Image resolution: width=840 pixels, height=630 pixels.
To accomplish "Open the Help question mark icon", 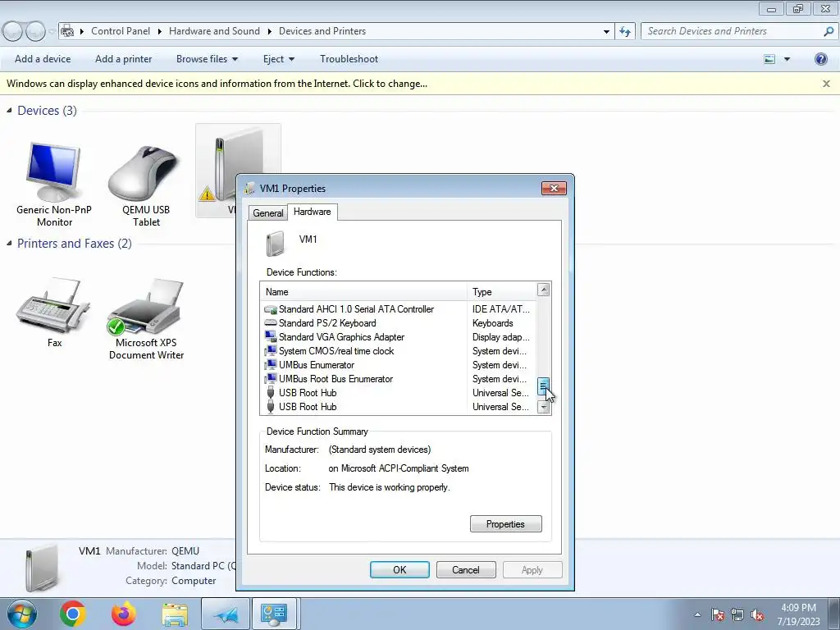I will (820, 59).
